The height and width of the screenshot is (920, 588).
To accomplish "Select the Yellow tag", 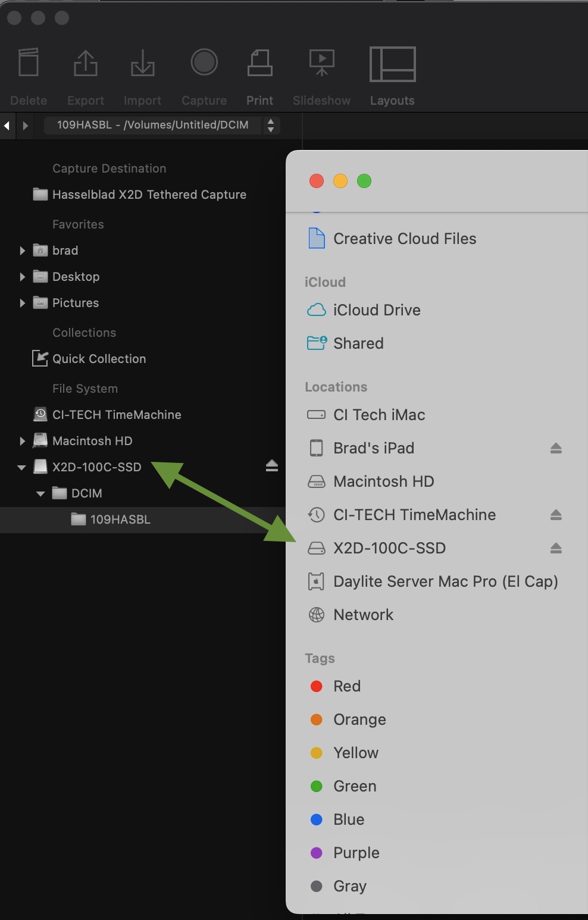I will (x=356, y=753).
